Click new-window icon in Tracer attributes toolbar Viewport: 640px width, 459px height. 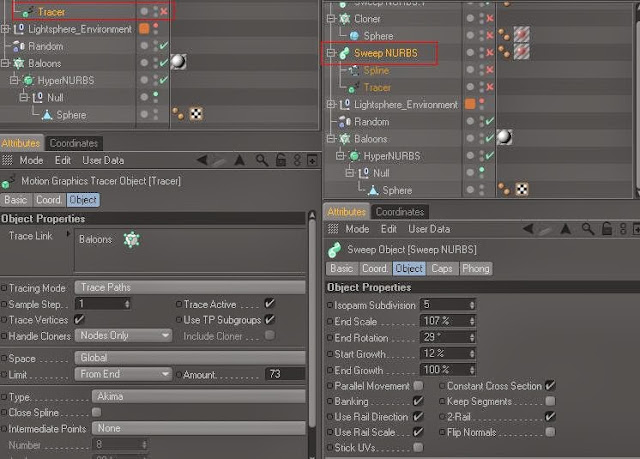click(x=312, y=160)
